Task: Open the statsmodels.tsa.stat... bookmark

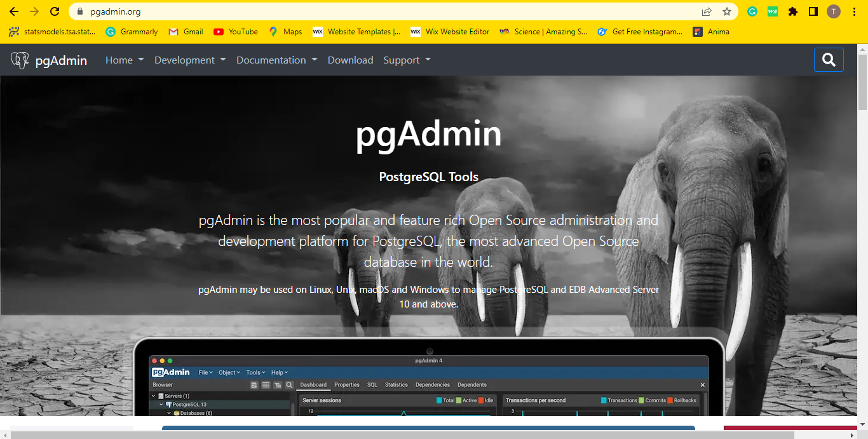Action: point(52,32)
